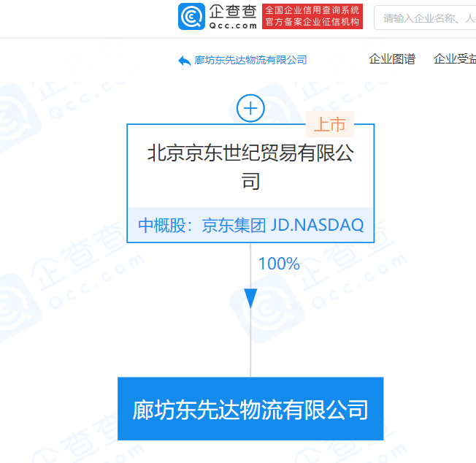Select the 北京京东世纪贸易有限公司 node
The image size is (476, 463).
tap(250, 167)
